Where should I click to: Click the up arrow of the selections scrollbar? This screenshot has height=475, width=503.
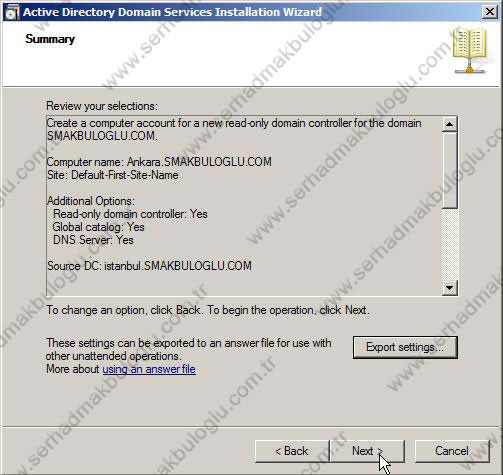point(449,124)
